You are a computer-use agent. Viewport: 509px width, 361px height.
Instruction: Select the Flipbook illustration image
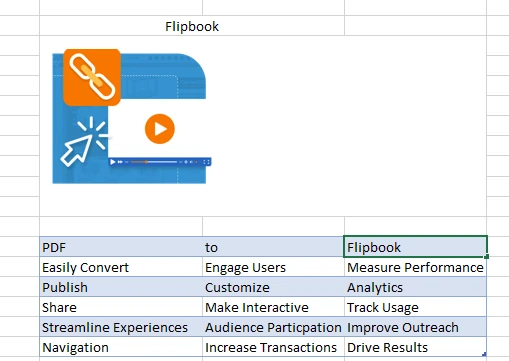[132, 116]
